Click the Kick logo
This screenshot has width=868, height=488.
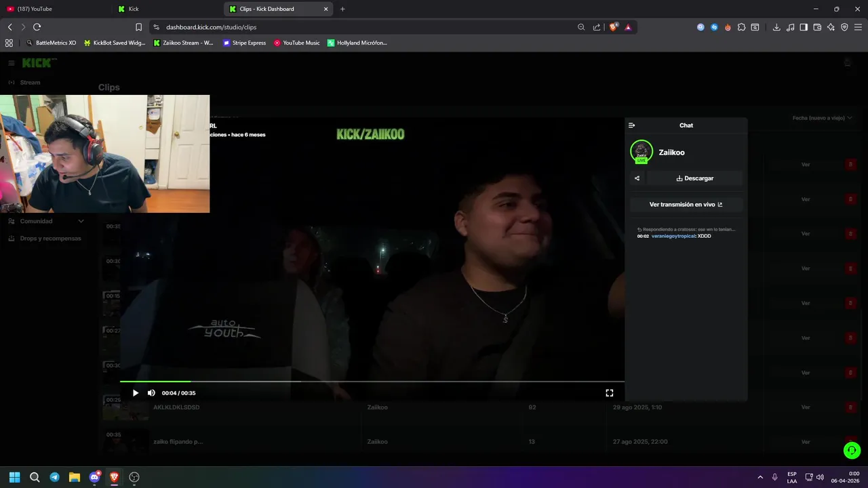38,63
